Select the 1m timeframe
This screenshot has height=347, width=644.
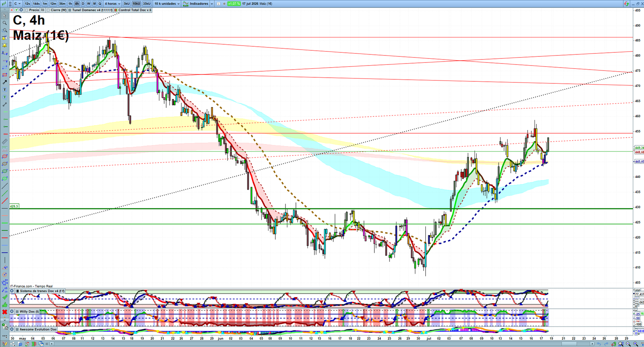(x=45, y=4)
